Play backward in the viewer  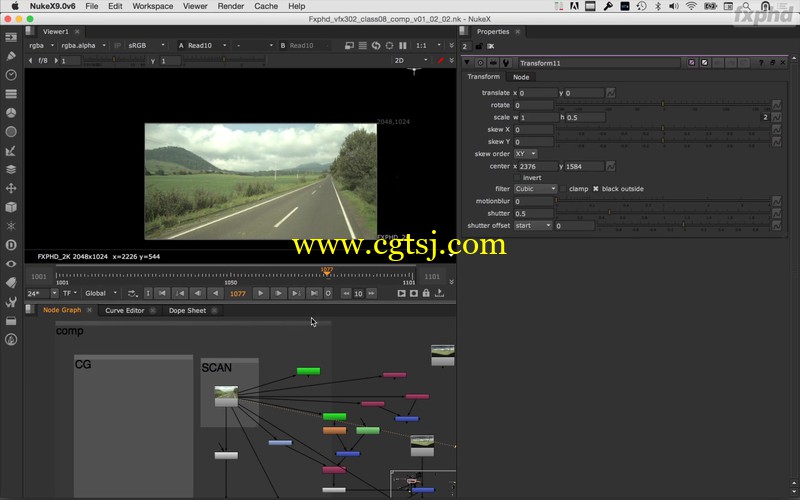click(x=215, y=293)
